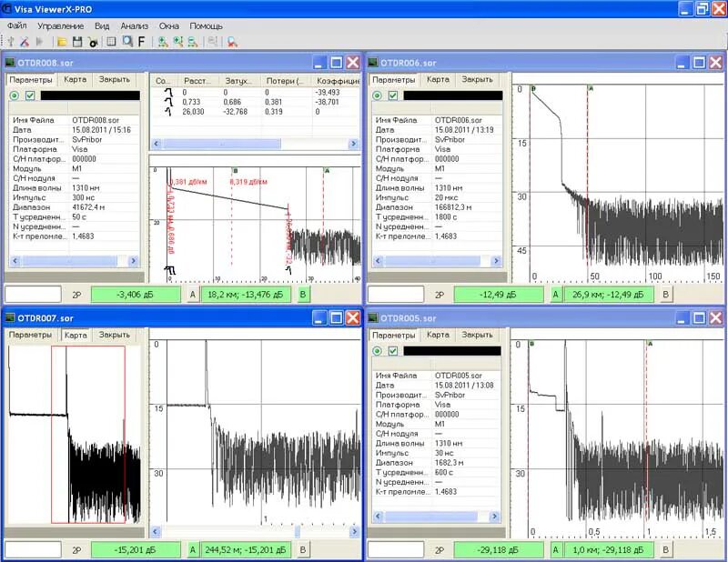The height and width of the screenshot is (562, 728).
Task: Click the OTDR006.sor window title icon
Action: pos(373,63)
